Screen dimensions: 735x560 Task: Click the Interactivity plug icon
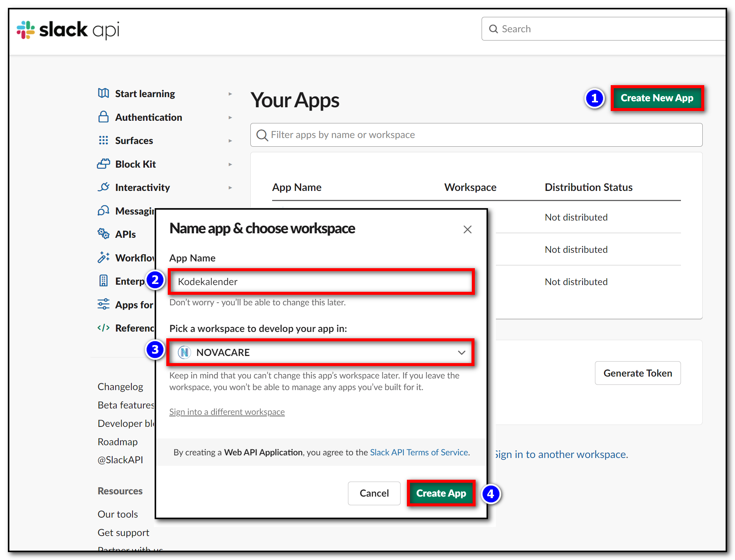pos(103,187)
